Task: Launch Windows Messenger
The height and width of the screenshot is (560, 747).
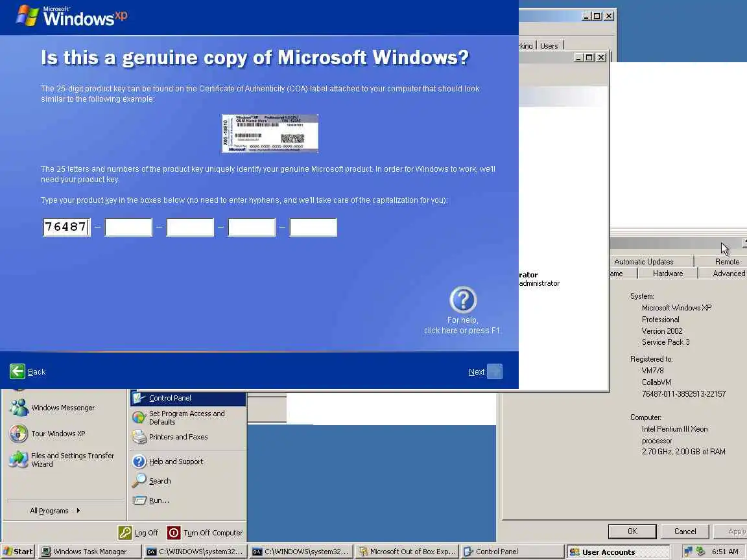Action: (x=64, y=408)
